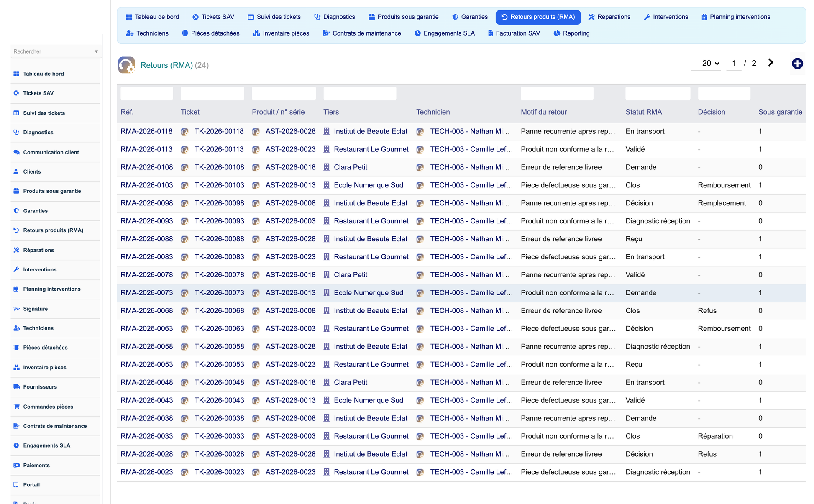Click Signature icon in sidebar
This screenshot has height=504, width=814.
(16, 309)
